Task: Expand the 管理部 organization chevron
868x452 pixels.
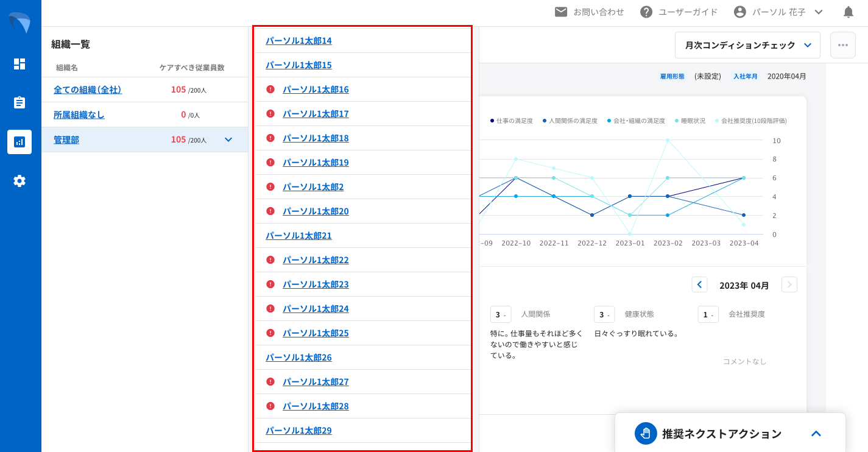Action: [228, 139]
